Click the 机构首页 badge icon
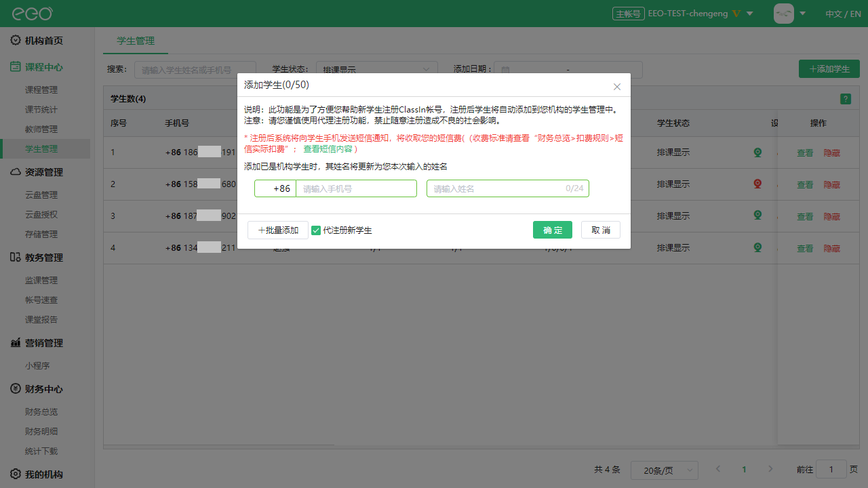The width and height of the screenshot is (868, 488). point(16,41)
